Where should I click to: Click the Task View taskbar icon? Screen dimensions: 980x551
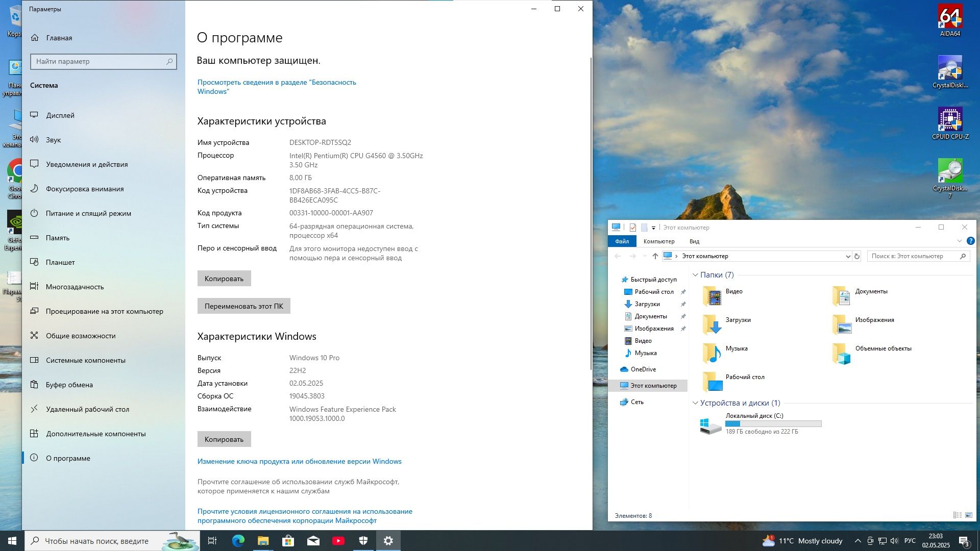point(212,541)
